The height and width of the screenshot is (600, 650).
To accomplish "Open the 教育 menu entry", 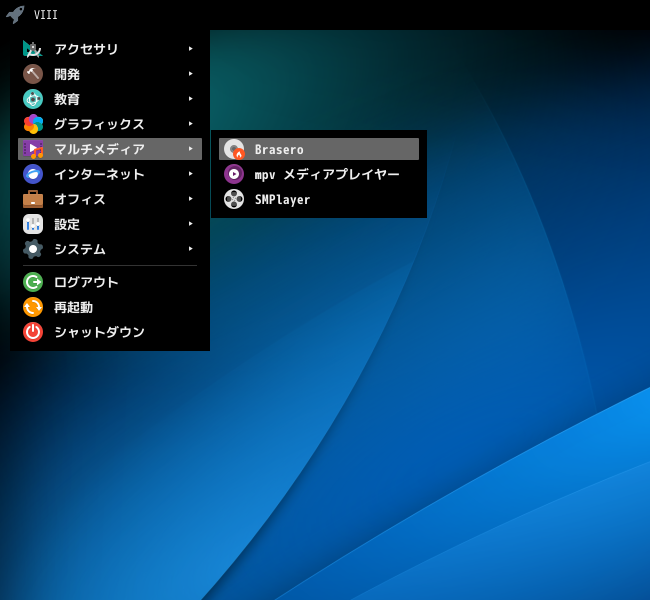I will coord(110,99).
